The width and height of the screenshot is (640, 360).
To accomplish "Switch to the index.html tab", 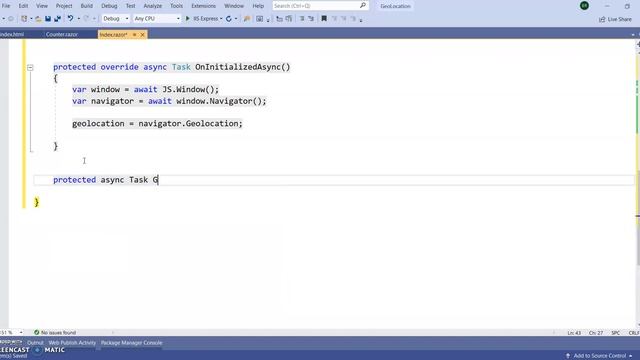I will click(x=12, y=35).
